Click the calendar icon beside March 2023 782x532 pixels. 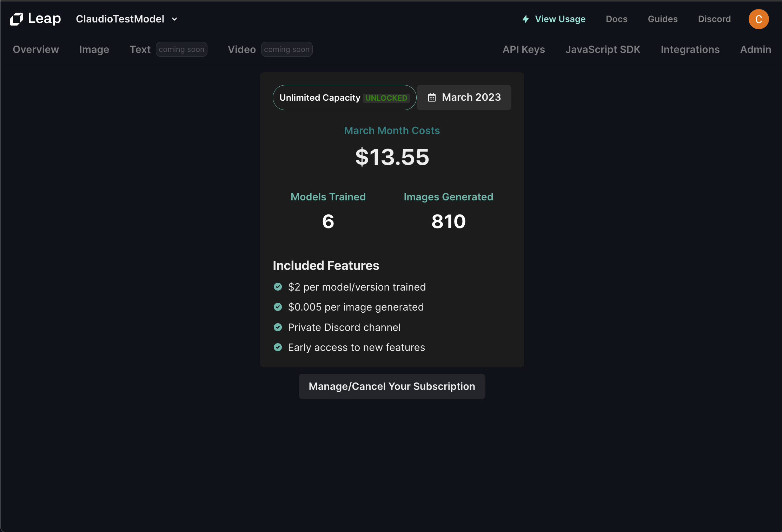[432, 98]
